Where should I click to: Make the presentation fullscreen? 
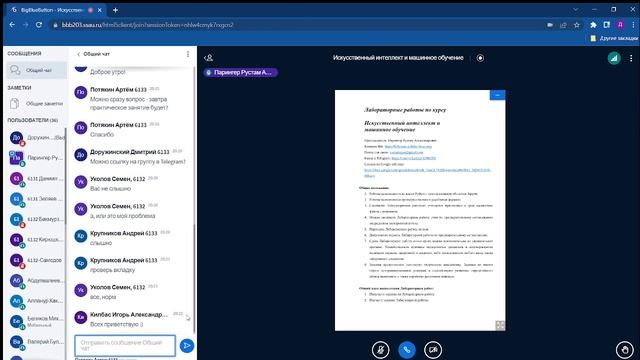[500, 325]
